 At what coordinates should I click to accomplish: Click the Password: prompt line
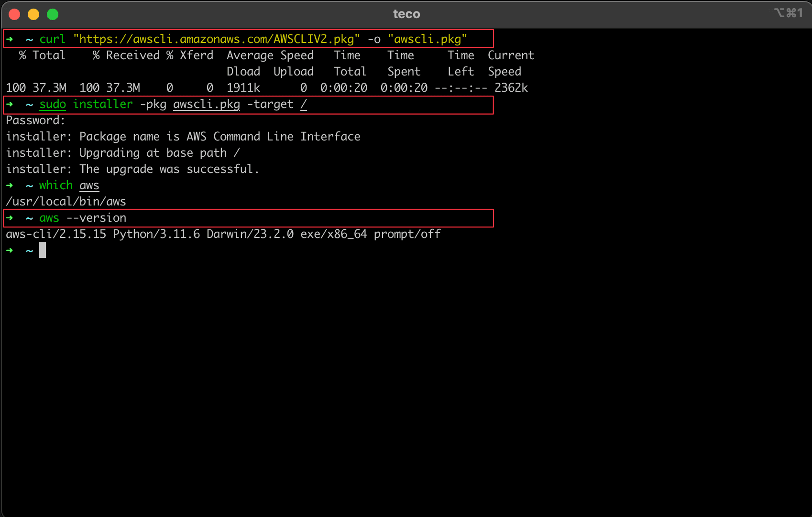click(35, 120)
